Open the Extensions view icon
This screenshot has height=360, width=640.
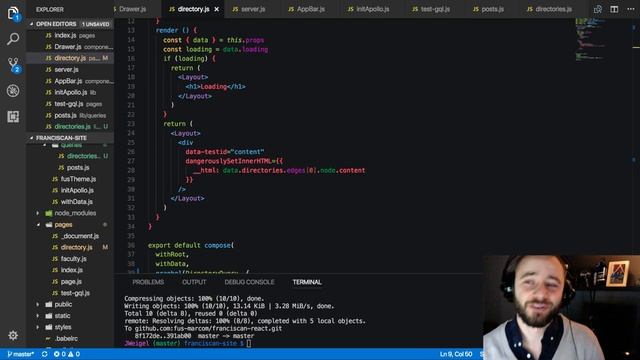[x=13, y=117]
